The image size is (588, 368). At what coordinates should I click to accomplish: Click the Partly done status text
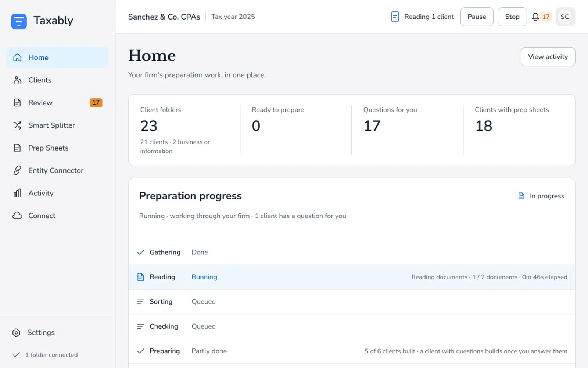point(209,351)
